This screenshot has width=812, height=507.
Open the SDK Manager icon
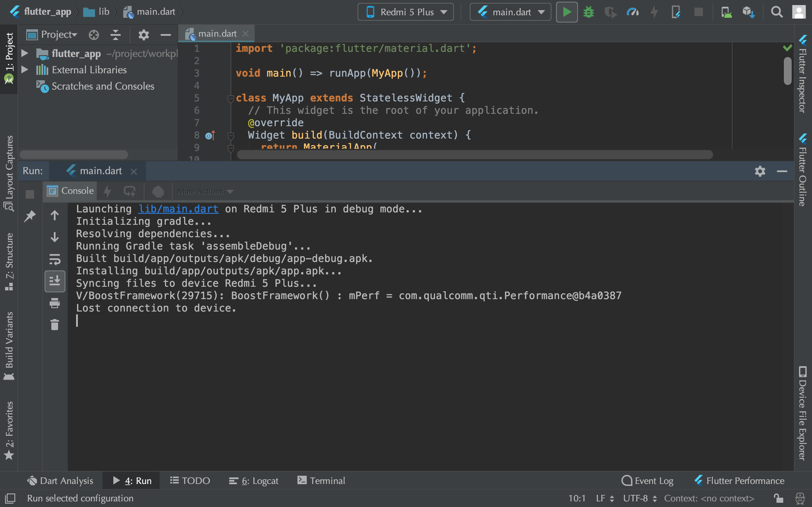point(748,12)
